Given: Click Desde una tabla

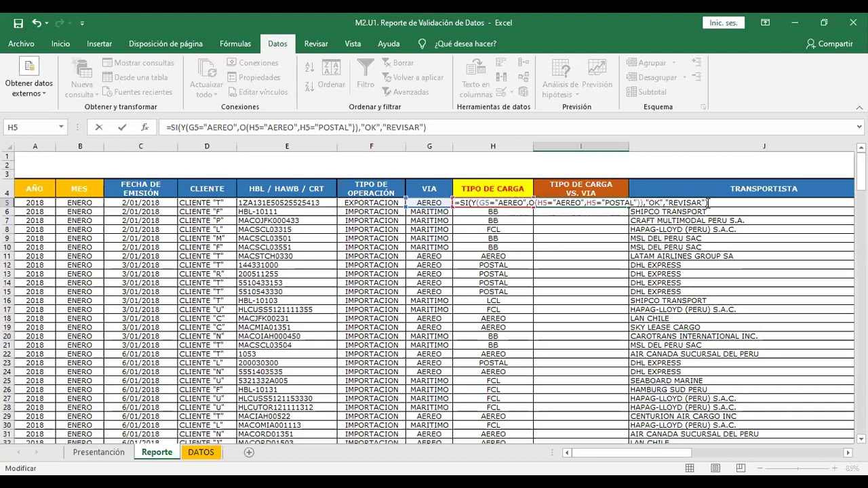Looking at the screenshot, I should click(135, 77).
